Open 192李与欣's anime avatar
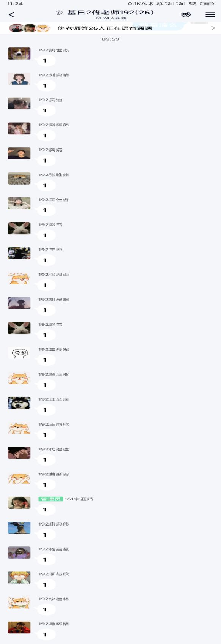The width and height of the screenshot is (221, 644). pyautogui.click(x=19, y=578)
